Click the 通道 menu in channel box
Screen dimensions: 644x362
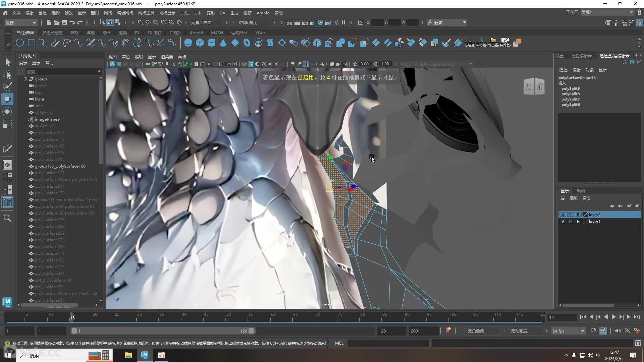tap(563, 70)
